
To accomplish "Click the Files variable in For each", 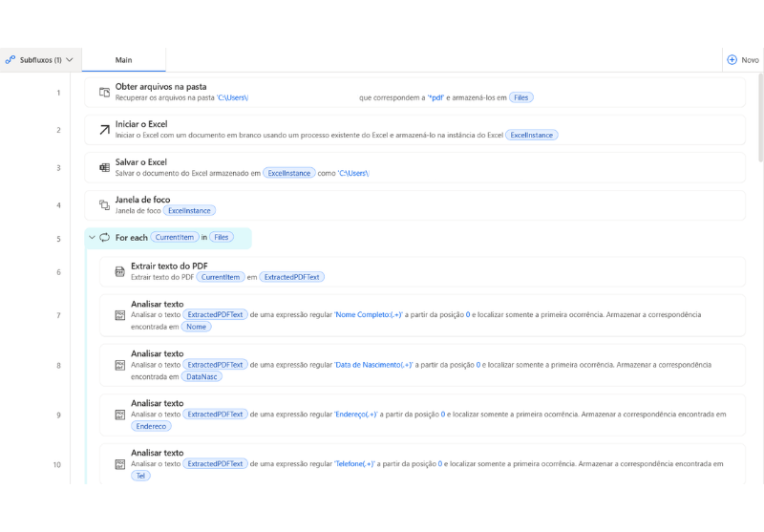I will (222, 237).
